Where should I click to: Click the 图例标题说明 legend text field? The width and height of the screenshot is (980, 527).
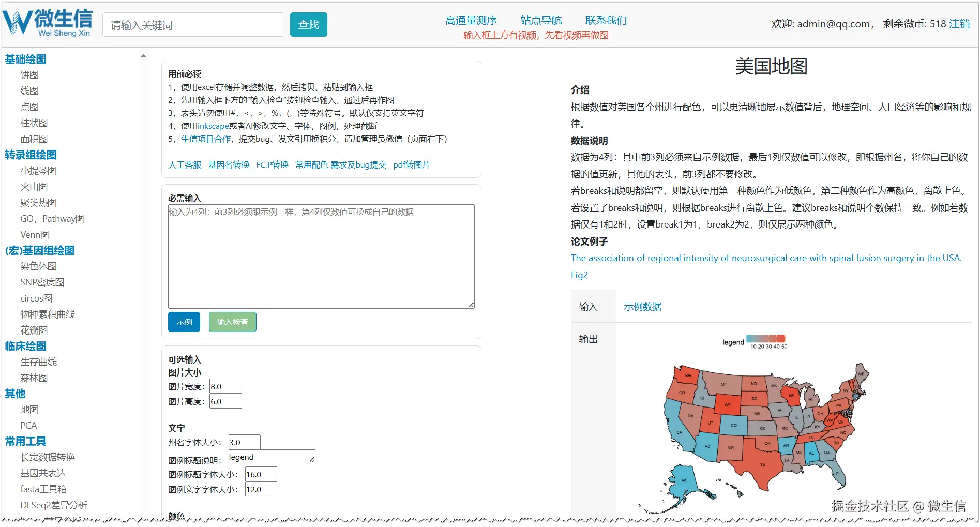(272, 457)
